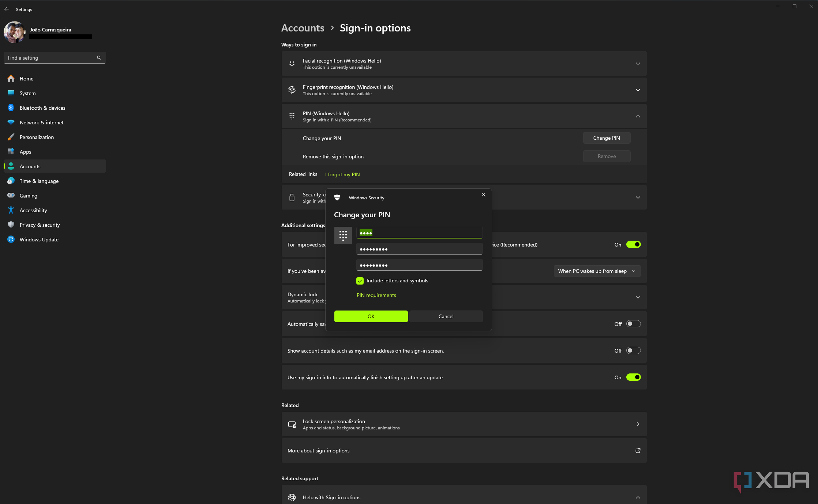Expand the Security key row chevron
Image resolution: width=818 pixels, height=504 pixels.
tap(638, 198)
